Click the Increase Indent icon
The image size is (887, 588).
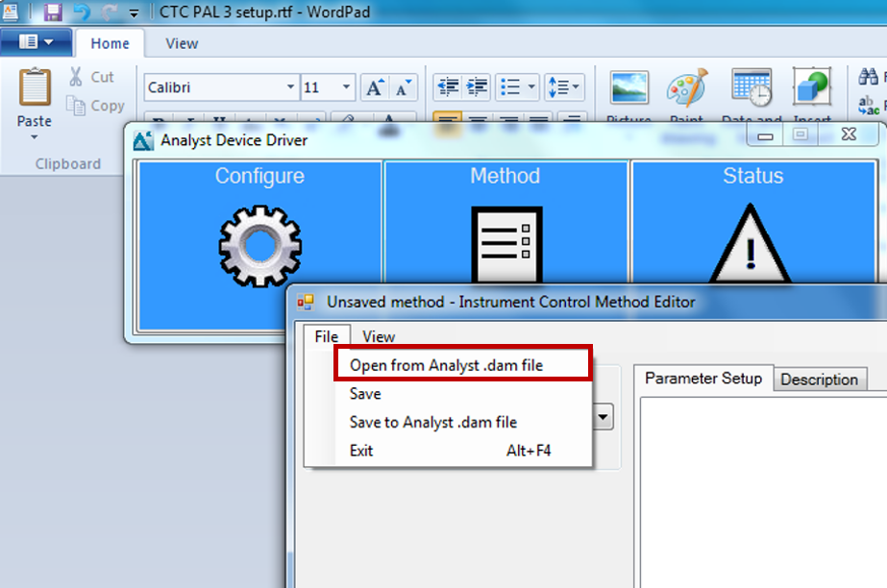pos(477,87)
